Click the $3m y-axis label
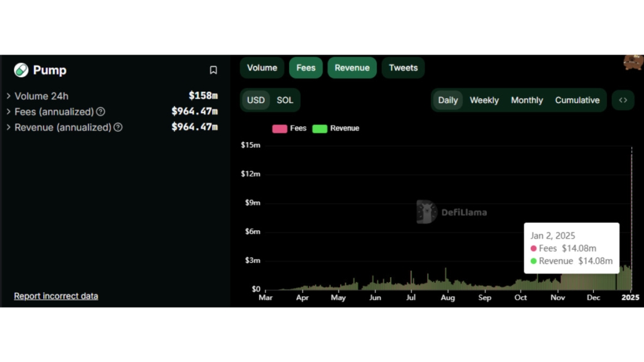This screenshot has height=362, width=644. 253,260
